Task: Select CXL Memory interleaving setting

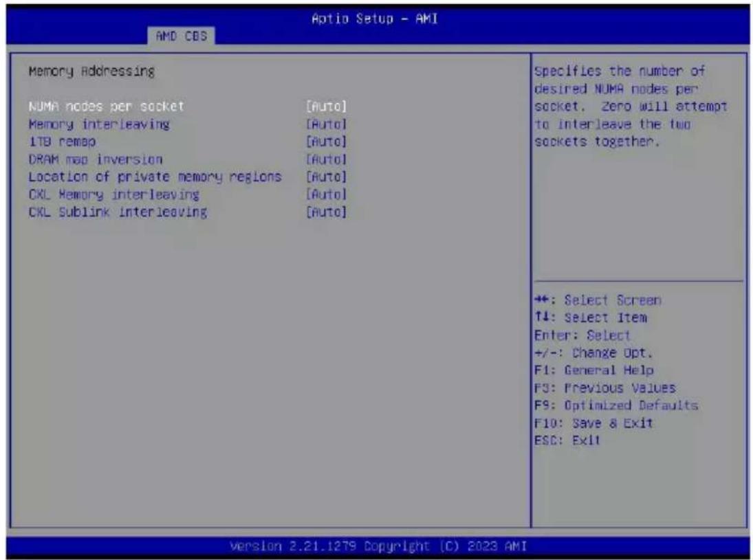Action: (x=114, y=195)
